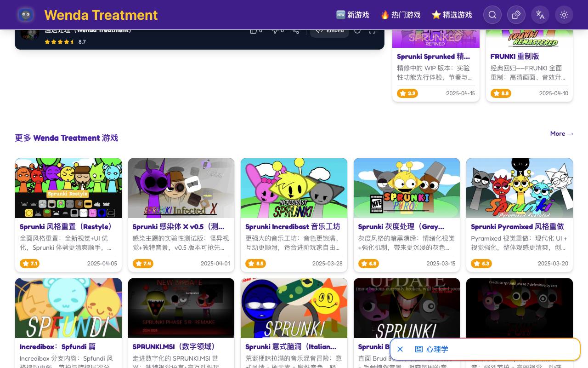Click the 2.9 star rating badge

(x=407, y=93)
